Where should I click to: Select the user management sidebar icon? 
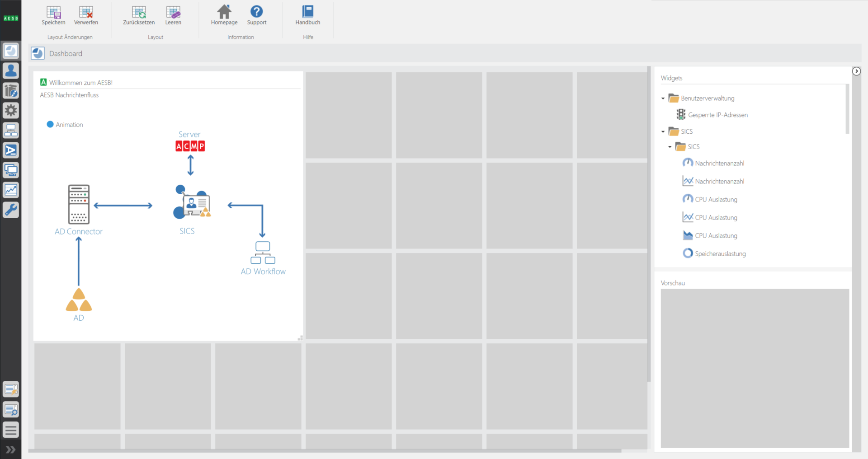click(x=11, y=70)
